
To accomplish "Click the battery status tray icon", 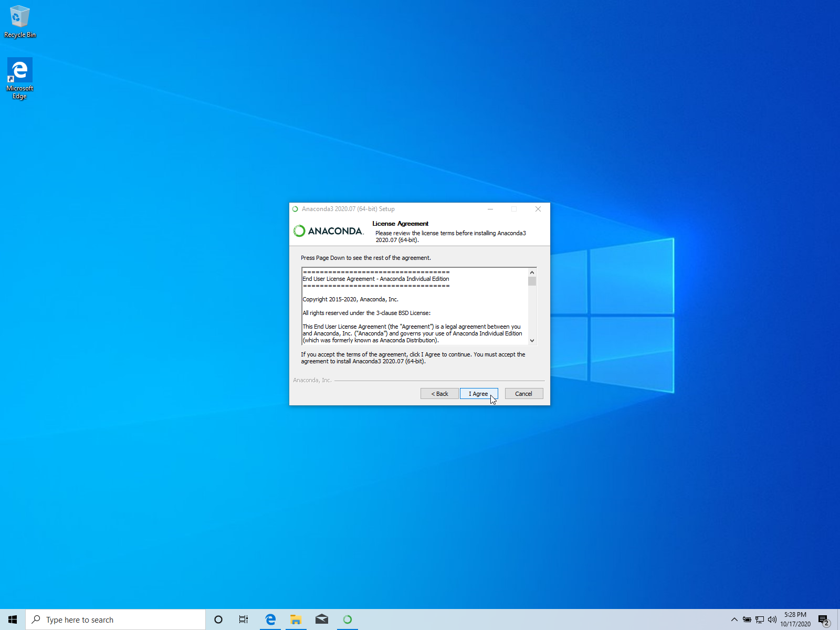I will [747, 619].
